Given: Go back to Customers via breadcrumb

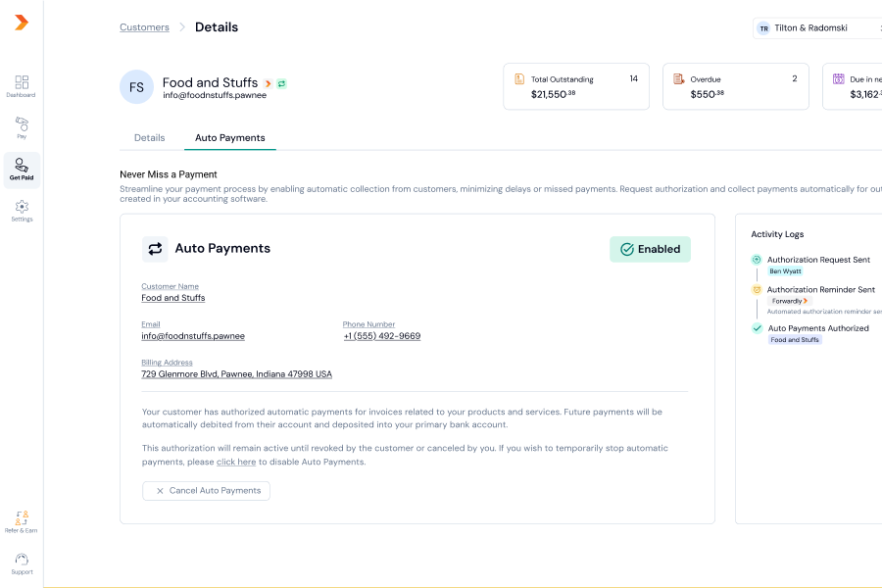Looking at the screenshot, I should (144, 27).
